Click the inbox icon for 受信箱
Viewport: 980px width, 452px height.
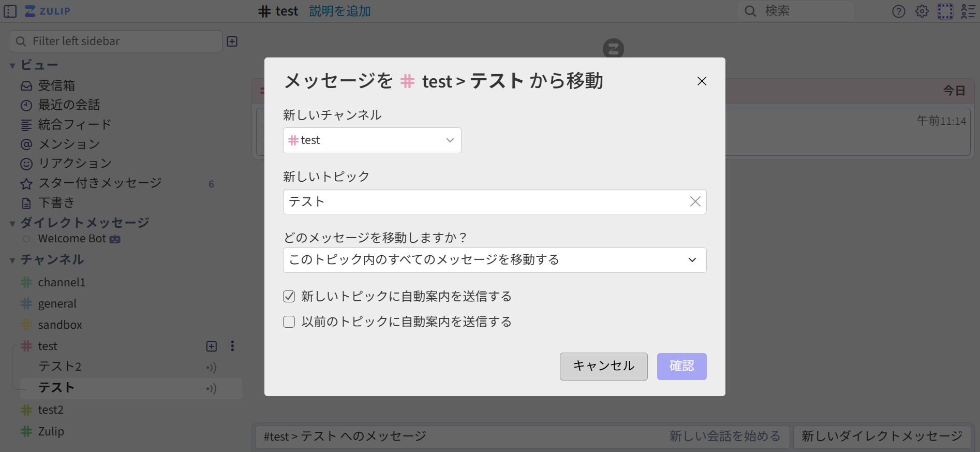tap(26, 86)
